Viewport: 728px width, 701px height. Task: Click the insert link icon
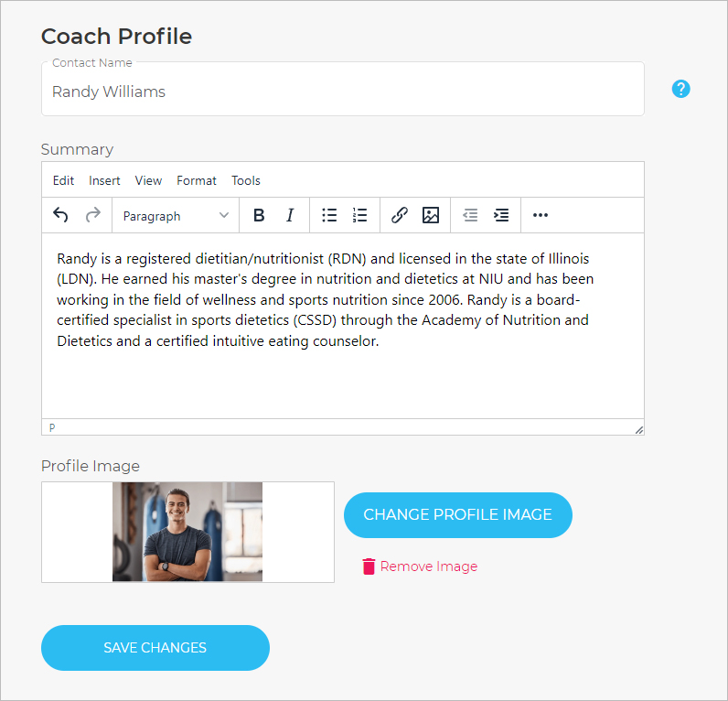click(x=400, y=215)
